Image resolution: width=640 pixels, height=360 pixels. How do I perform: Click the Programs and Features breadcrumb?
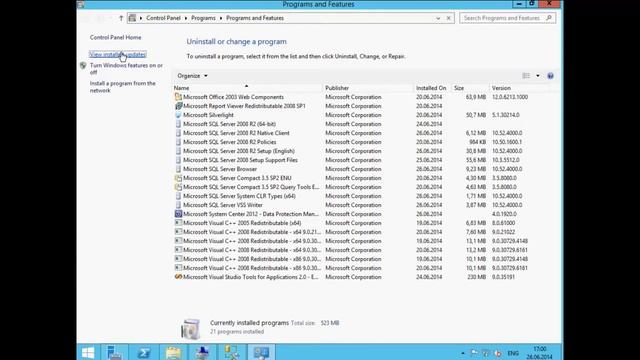[255, 18]
